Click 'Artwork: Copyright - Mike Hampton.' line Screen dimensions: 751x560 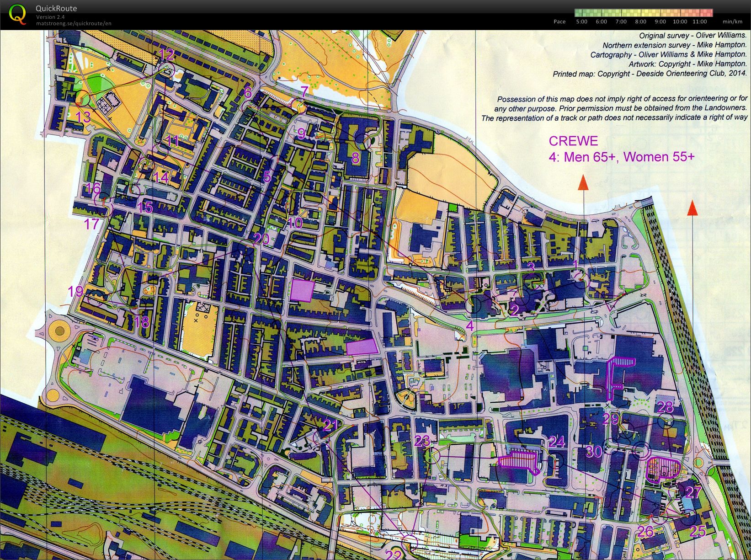tap(687, 64)
